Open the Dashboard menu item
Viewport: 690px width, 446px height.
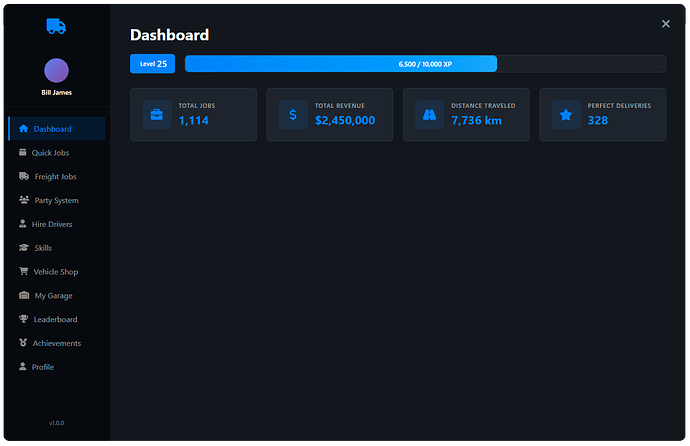57,129
